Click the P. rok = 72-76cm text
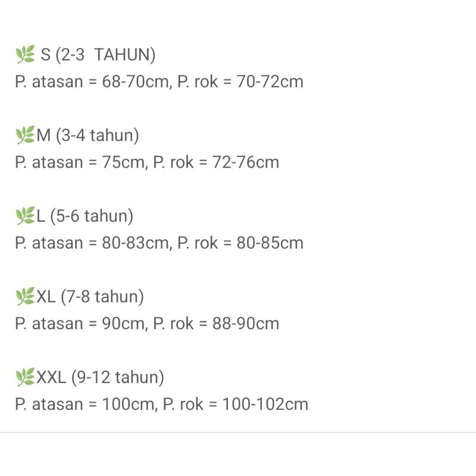The image size is (476, 476). pyautogui.click(x=216, y=162)
